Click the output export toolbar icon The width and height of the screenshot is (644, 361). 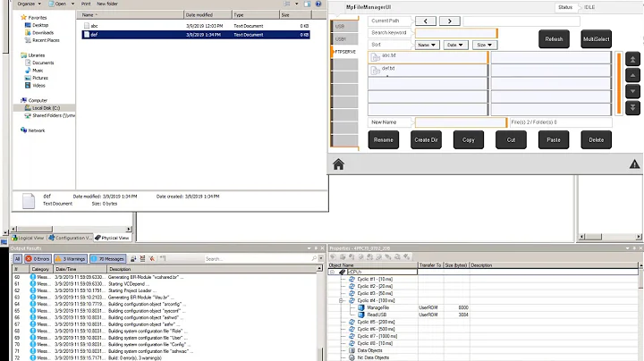(x=133, y=259)
